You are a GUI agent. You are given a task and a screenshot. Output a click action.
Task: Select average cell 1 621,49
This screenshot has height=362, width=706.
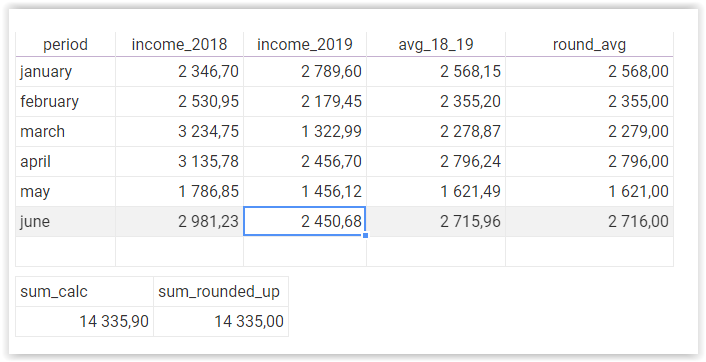click(x=436, y=191)
